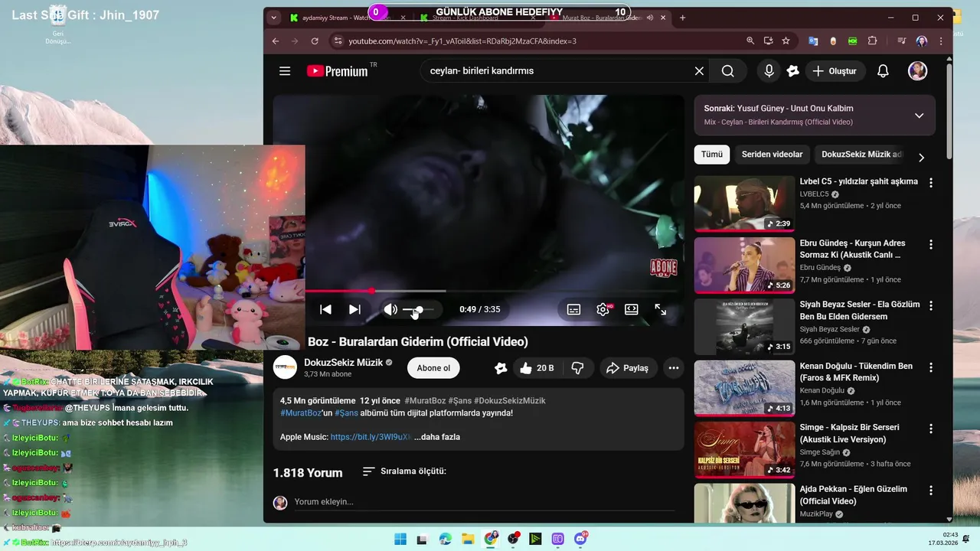This screenshot has height=551, width=980.
Task: Open the Paylaş share dialog
Action: pos(627,368)
